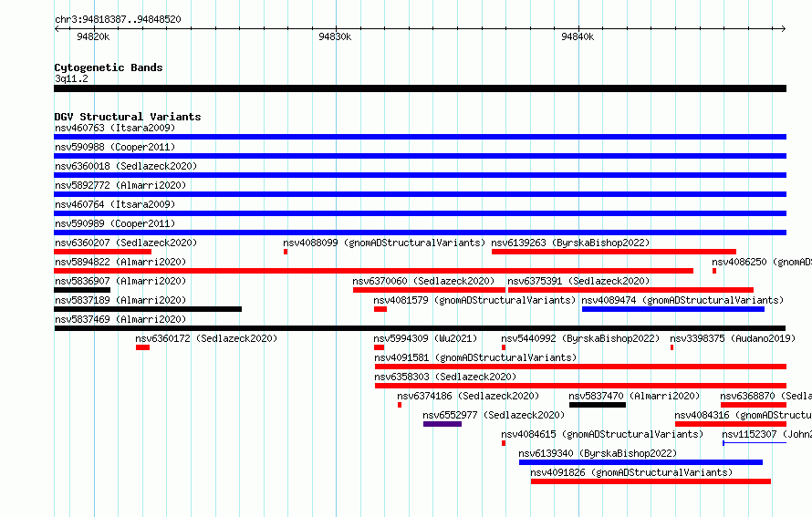Click nsv6139340 blue variant bar
Viewport: 812px width, 517px height.
pos(640,462)
